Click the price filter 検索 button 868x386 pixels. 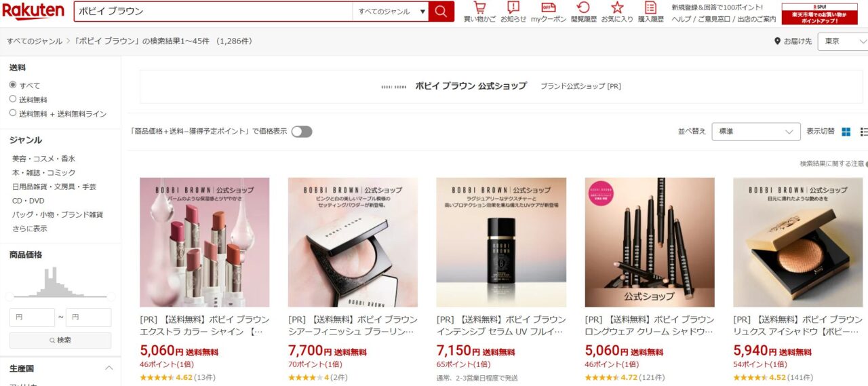(x=60, y=340)
